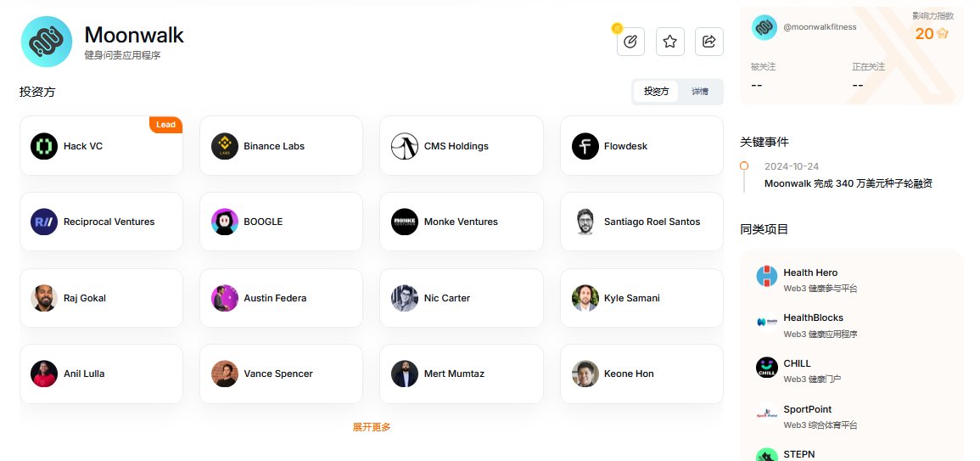This screenshot has width=980, height=461.
Task: Open the CHILL project name
Action: [797, 363]
